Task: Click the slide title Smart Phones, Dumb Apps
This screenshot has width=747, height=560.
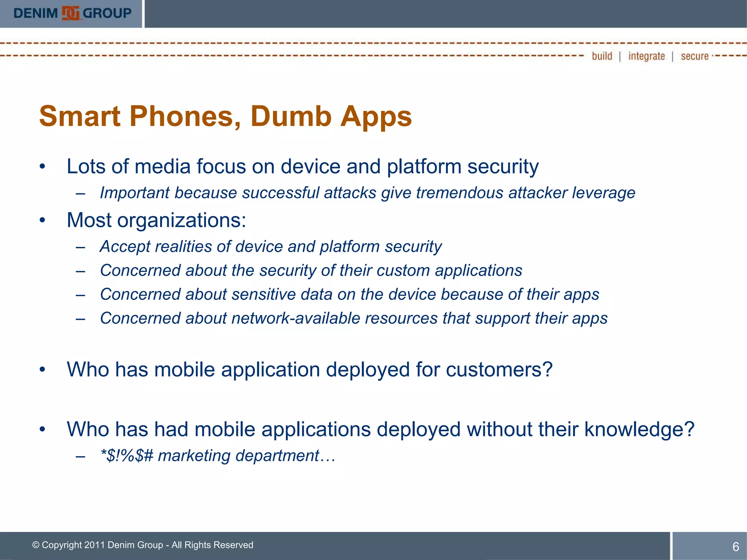Action: [225, 116]
